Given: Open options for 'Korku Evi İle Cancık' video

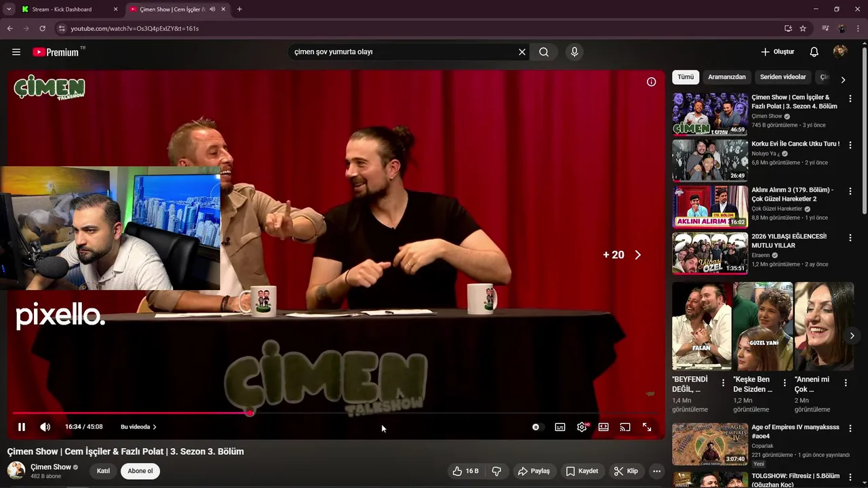Looking at the screenshot, I should pyautogui.click(x=850, y=145).
